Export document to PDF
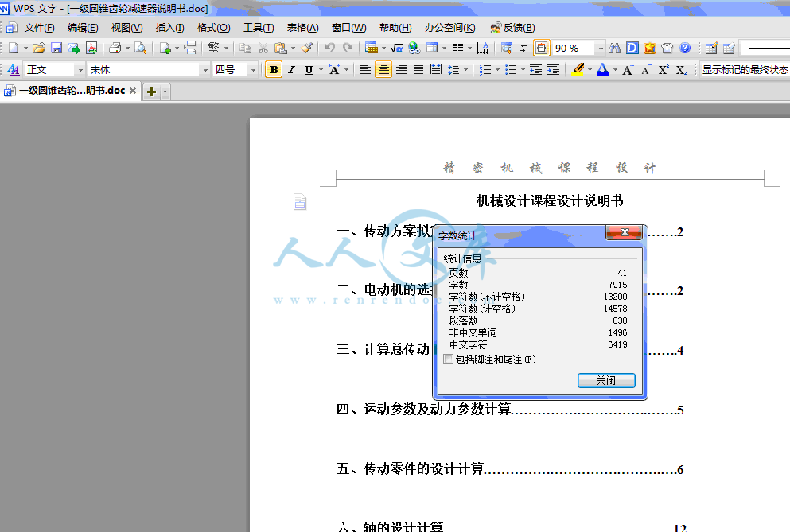Image resolution: width=790 pixels, height=532 pixels. coord(91,48)
